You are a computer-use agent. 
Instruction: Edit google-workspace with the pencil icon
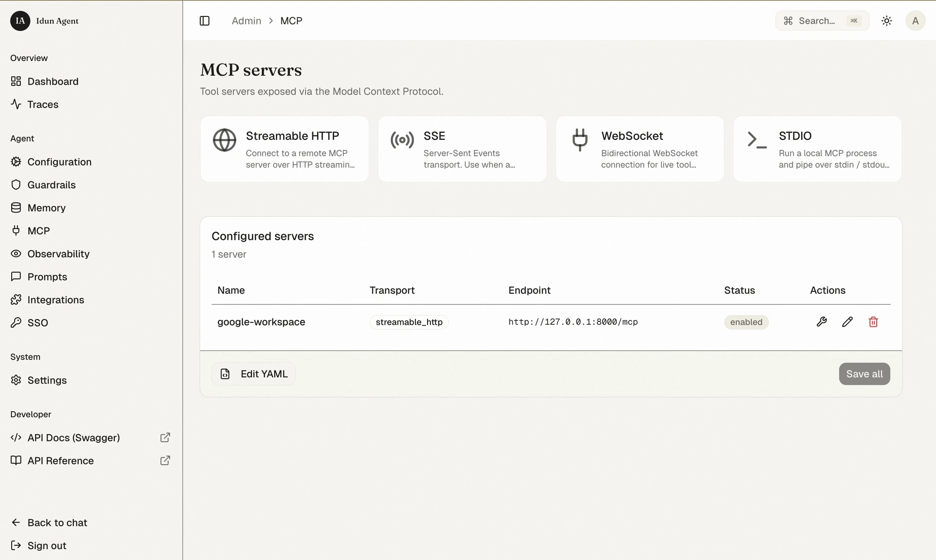pos(847,321)
